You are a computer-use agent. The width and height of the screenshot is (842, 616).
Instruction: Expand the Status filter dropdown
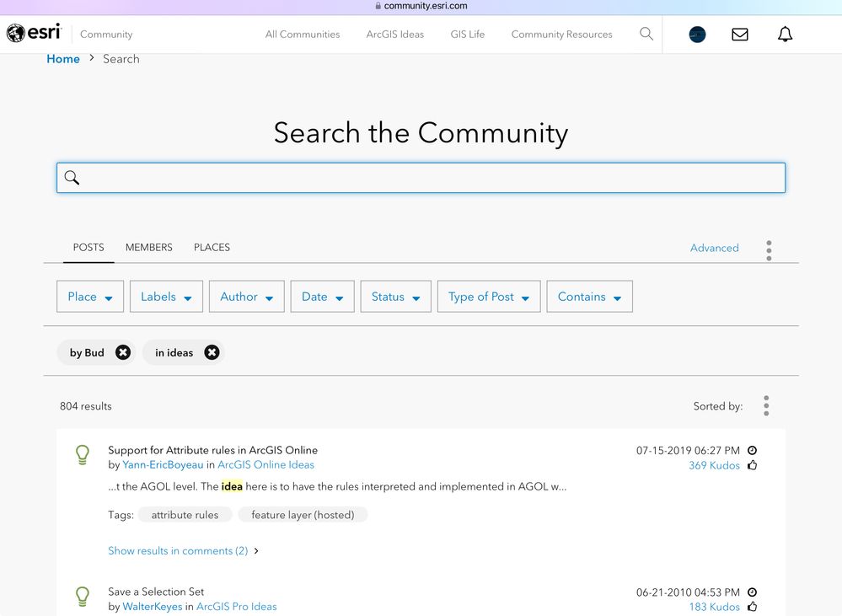(396, 297)
